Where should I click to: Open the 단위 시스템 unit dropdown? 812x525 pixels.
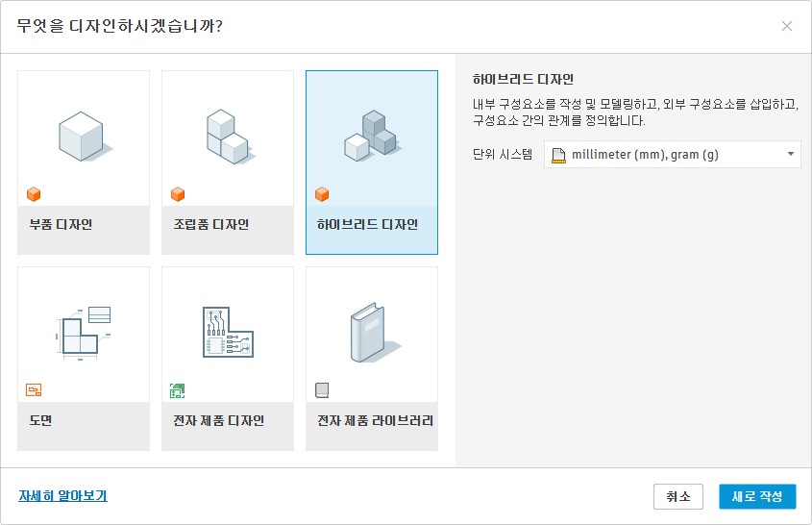tap(671, 155)
